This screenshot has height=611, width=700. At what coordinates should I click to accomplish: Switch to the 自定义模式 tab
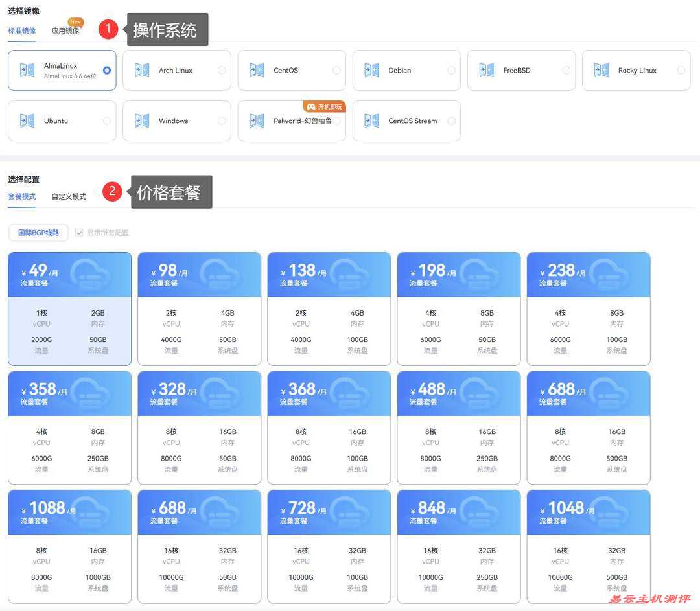coord(69,196)
